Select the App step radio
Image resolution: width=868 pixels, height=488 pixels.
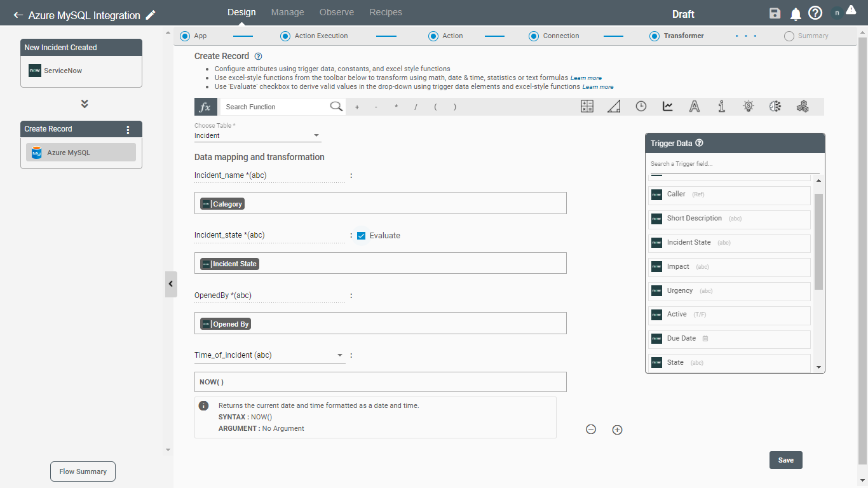(185, 36)
